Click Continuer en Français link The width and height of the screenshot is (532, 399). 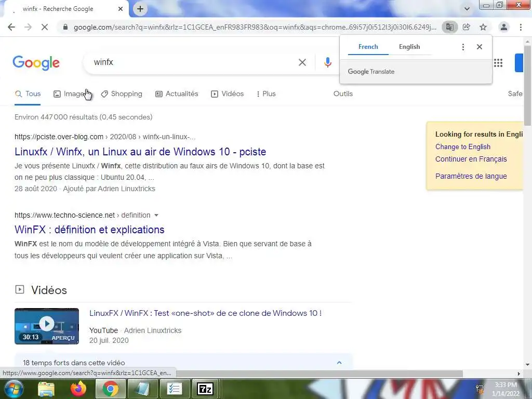[471, 159]
